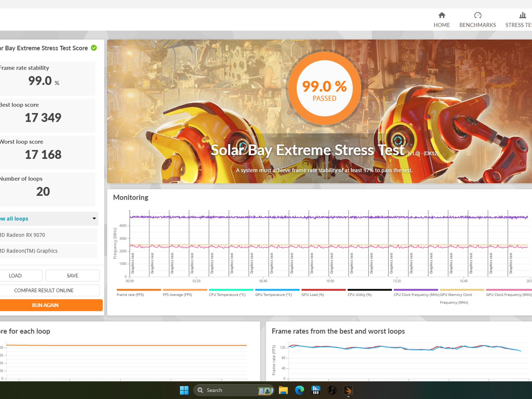The width and height of the screenshot is (532, 399).
Task: Click the Monitoring panel heading
Action: 131,197
